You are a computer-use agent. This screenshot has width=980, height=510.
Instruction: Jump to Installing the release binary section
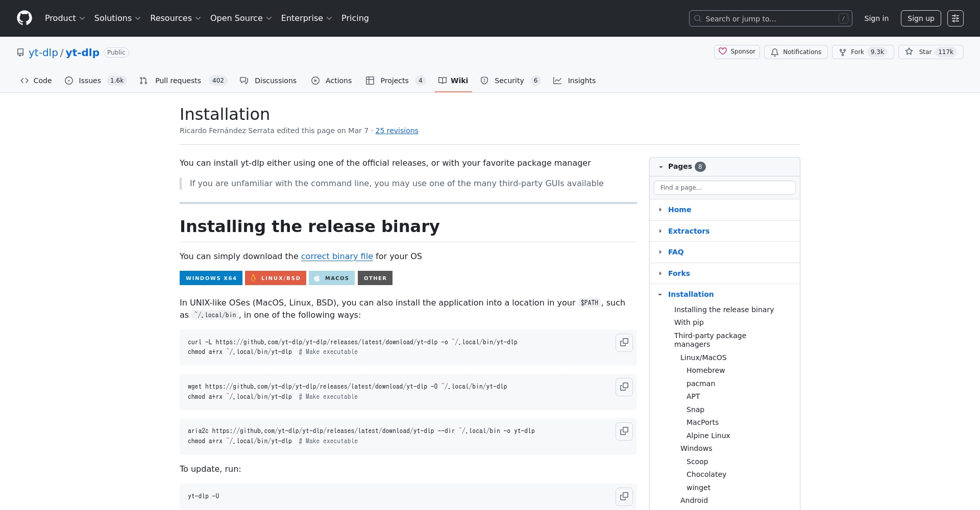[x=724, y=310]
